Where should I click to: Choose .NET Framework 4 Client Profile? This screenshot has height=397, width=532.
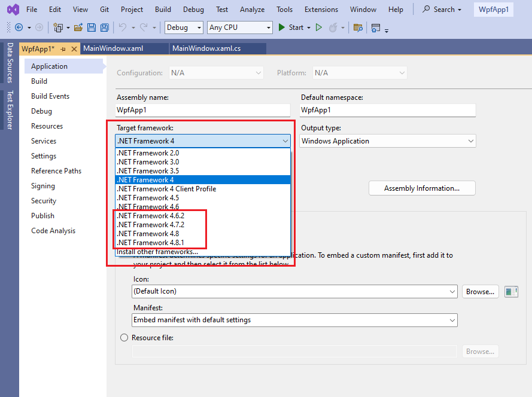(x=203, y=189)
